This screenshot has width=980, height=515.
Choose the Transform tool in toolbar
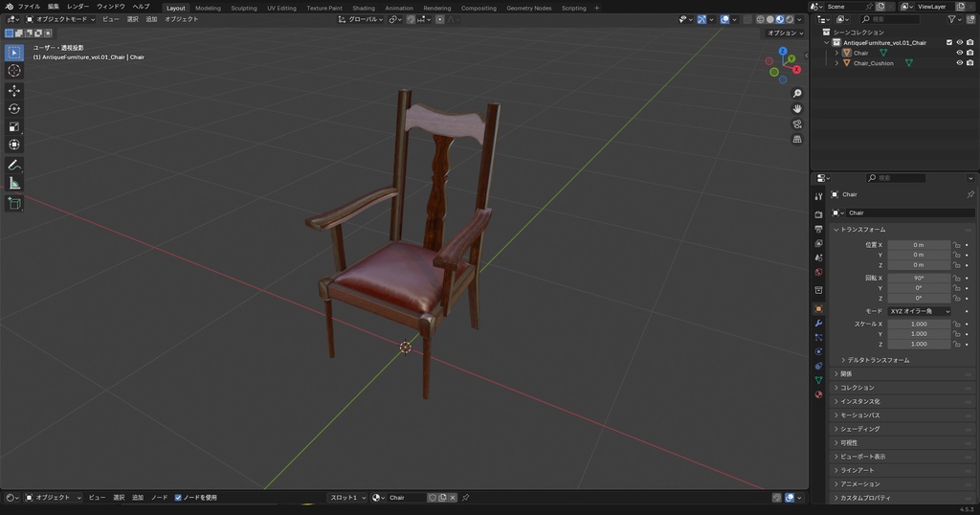[x=14, y=145]
